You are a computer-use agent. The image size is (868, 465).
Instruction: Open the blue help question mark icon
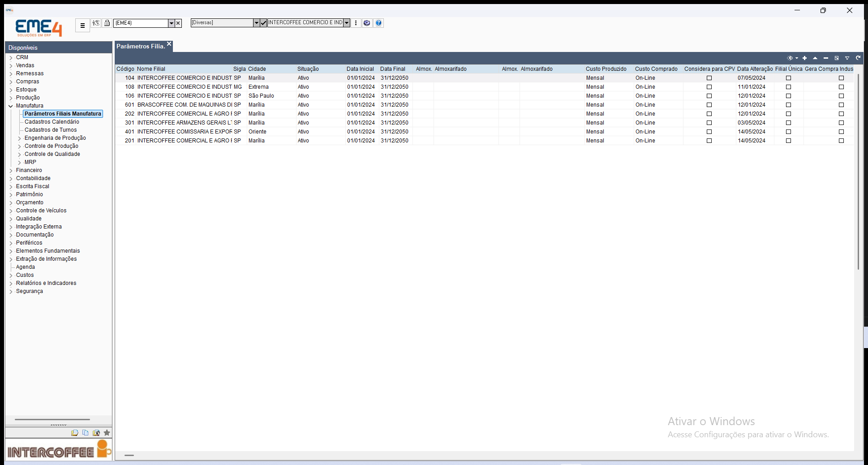click(x=378, y=23)
